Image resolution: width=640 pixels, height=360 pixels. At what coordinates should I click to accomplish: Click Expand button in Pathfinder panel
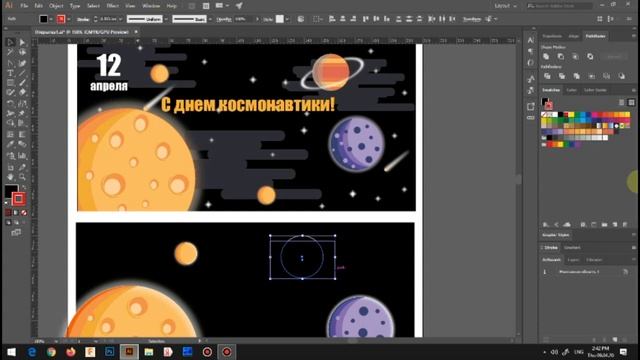[x=614, y=57]
